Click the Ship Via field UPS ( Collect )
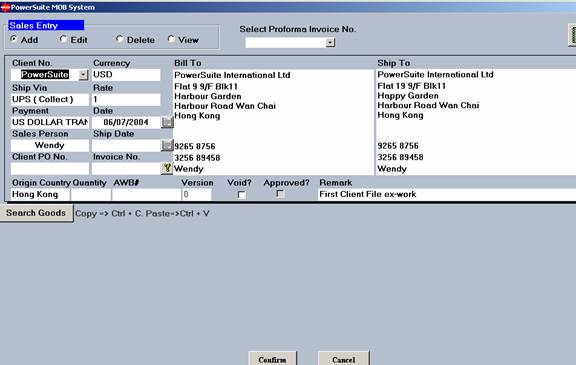Viewport: 576px width, 365px height. (50, 100)
